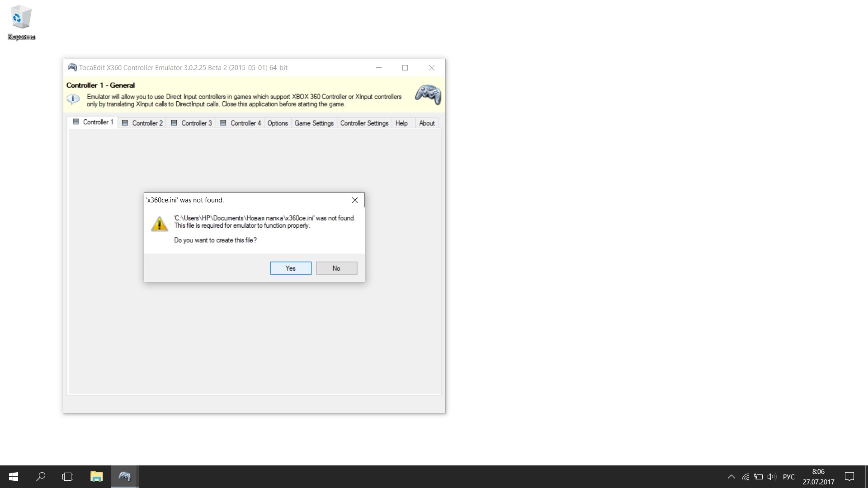Click Yes to create x360ce.ini file

point(291,268)
